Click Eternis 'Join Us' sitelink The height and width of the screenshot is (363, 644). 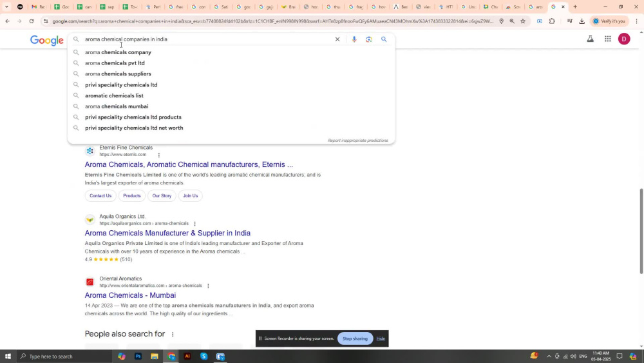pyautogui.click(x=190, y=195)
